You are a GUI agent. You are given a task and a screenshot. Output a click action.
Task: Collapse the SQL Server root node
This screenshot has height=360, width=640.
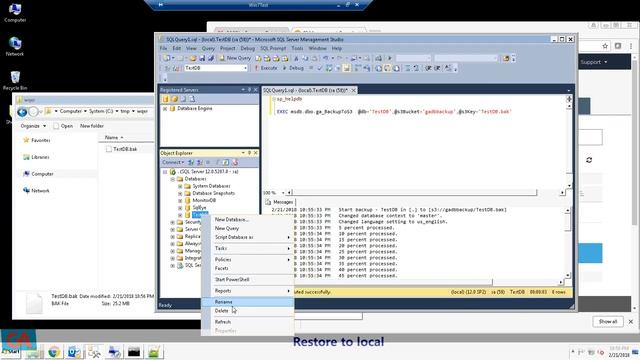[x=165, y=172]
